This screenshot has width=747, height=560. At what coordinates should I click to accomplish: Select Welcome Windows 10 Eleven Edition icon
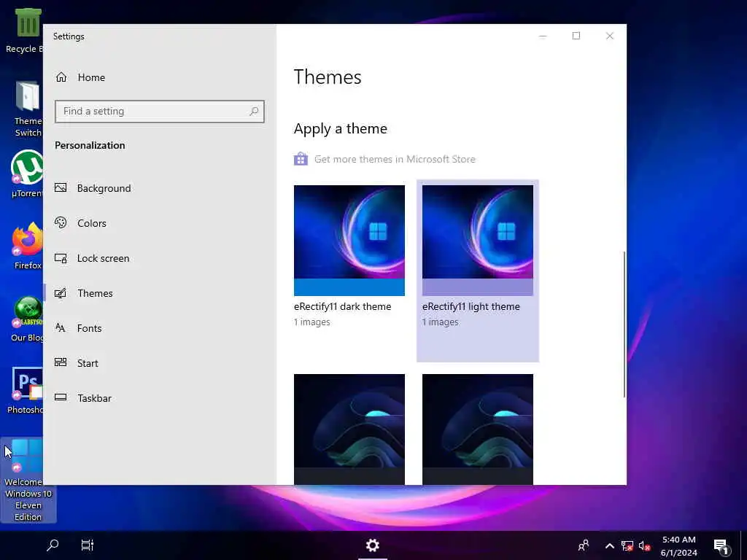tap(28, 480)
